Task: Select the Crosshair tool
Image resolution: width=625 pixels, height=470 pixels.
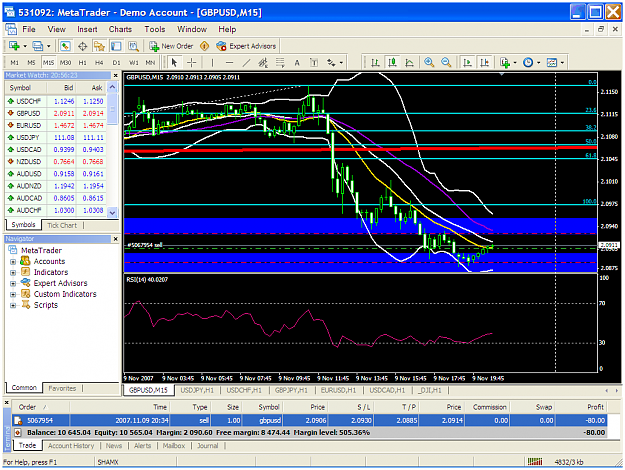Action: pos(192,63)
